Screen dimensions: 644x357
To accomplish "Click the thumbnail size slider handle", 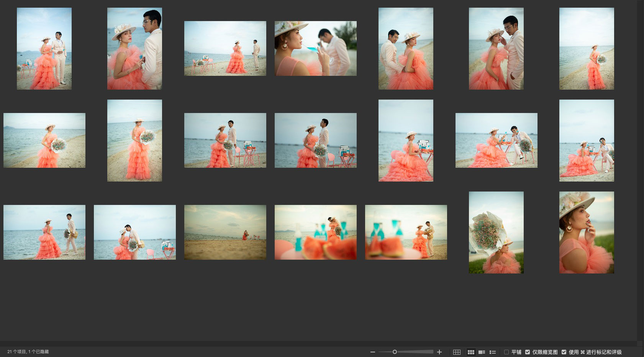I will [395, 352].
